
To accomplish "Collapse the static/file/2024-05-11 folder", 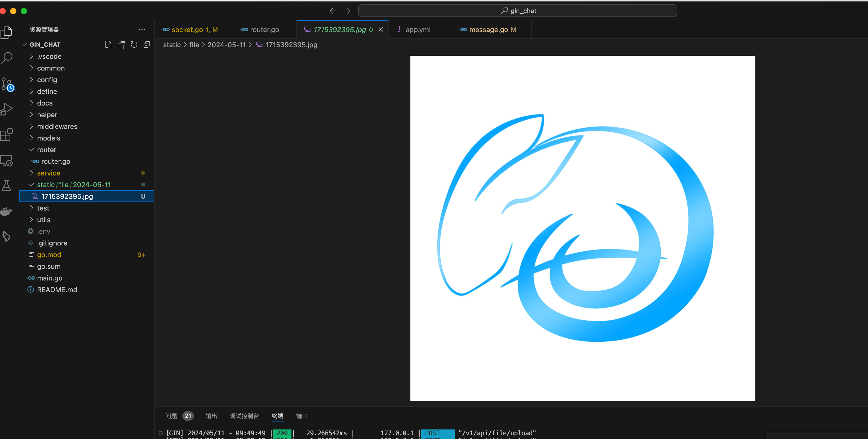I will coord(87,185).
